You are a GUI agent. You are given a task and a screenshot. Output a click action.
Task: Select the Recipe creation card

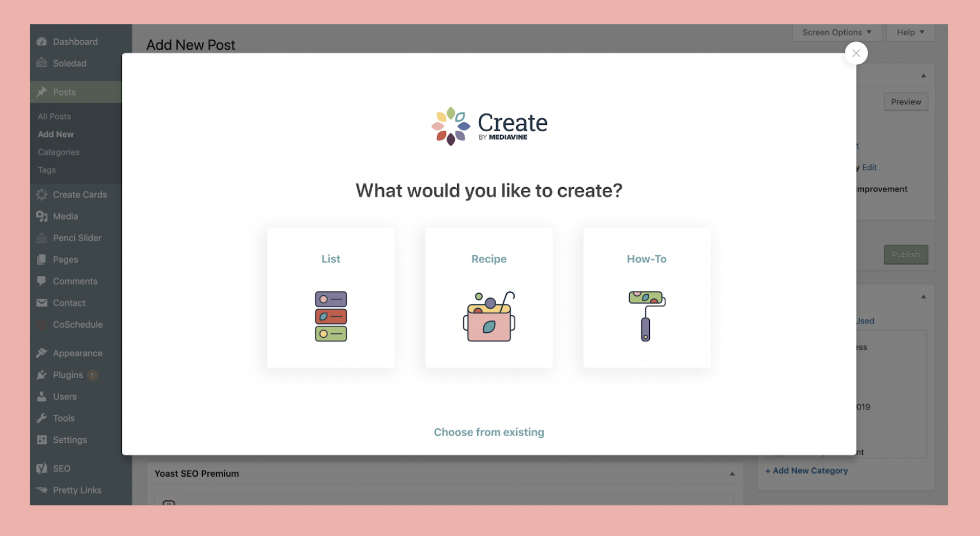489,298
